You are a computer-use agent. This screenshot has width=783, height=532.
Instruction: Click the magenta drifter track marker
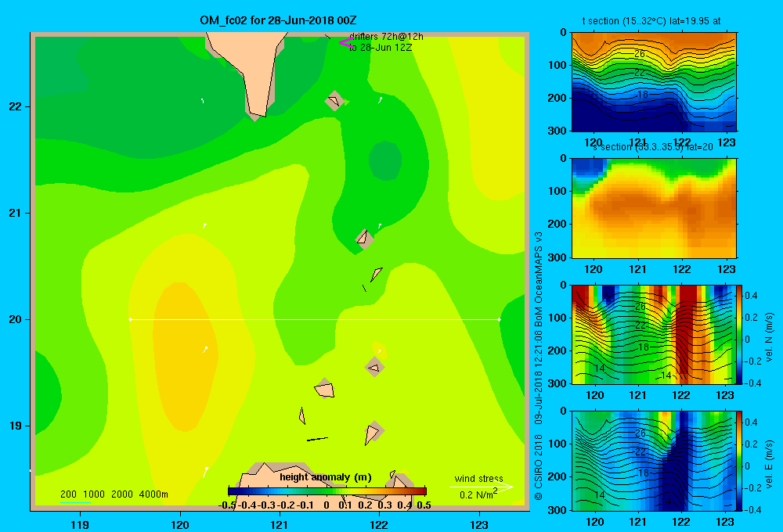[346, 42]
